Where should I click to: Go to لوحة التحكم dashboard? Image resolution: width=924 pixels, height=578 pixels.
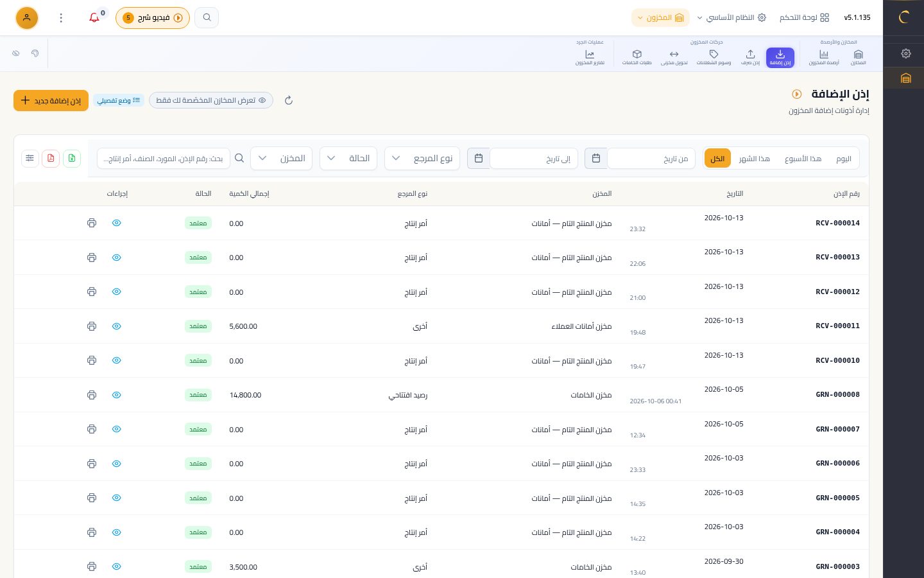[805, 17]
